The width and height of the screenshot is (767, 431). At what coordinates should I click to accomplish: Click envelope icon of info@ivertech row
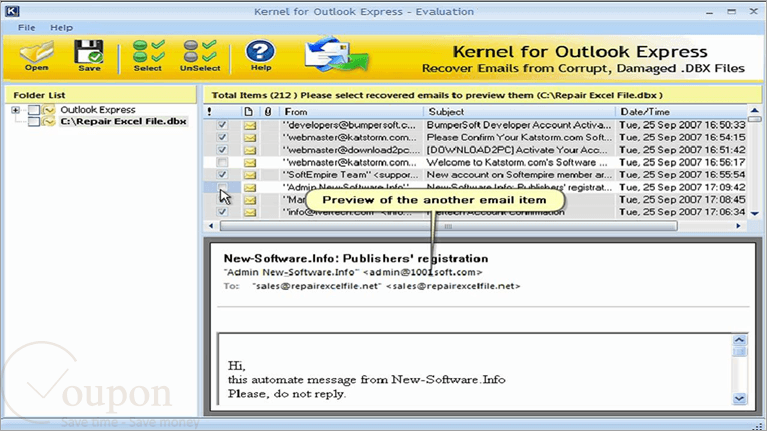250,212
